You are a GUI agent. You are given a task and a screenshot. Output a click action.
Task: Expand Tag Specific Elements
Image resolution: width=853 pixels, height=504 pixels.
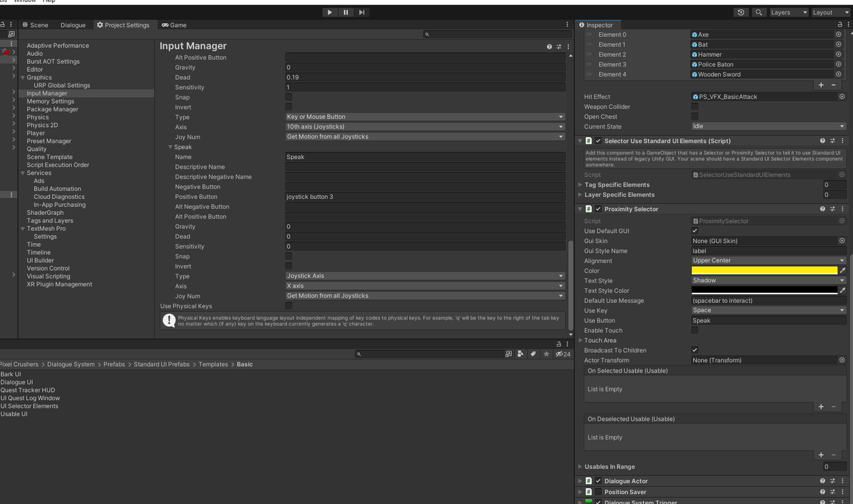tap(580, 185)
